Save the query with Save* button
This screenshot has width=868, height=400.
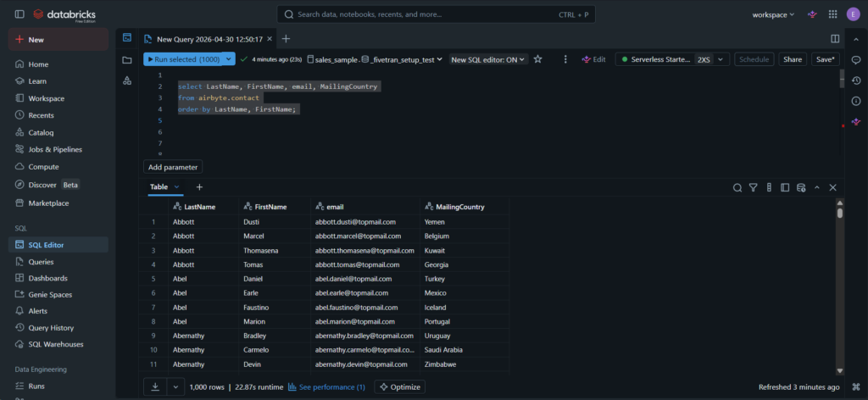pos(826,59)
